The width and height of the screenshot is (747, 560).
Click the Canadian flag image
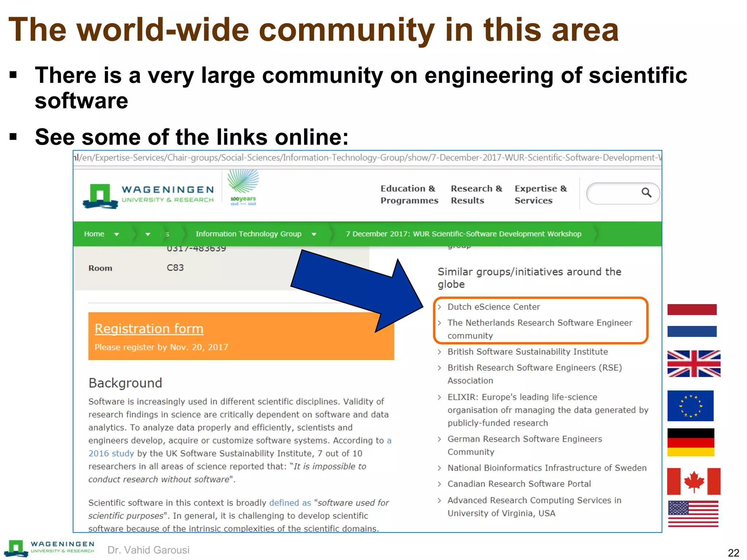tap(693, 481)
